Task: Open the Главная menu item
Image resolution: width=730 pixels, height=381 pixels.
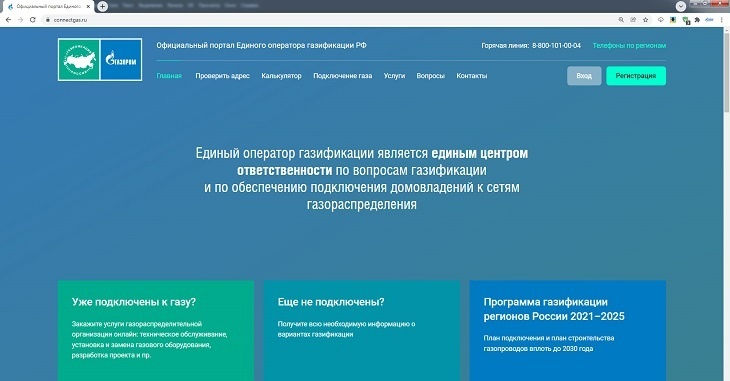Action: point(169,76)
